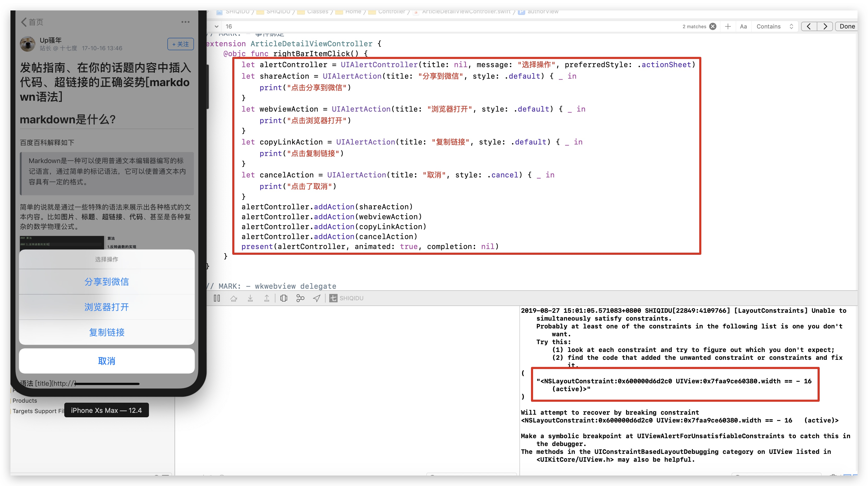Click the Simulate Location arrow icon
The width and height of the screenshot is (868, 486).
[x=317, y=298]
